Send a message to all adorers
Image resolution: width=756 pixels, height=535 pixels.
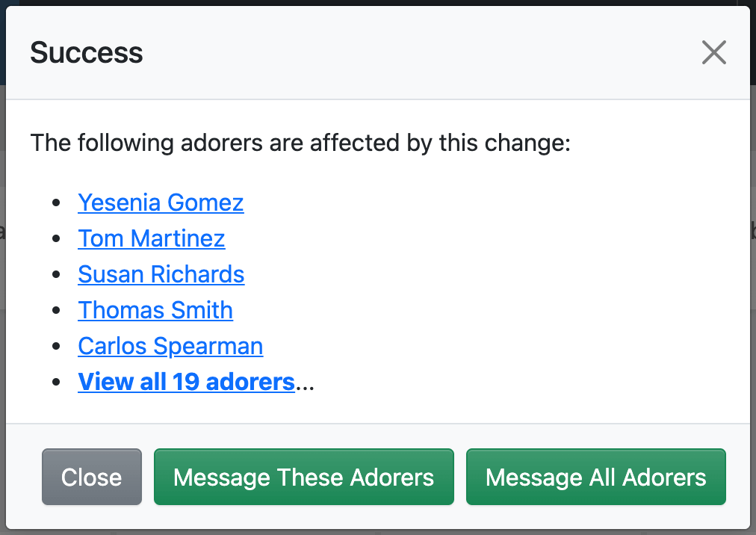click(x=595, y=477)
